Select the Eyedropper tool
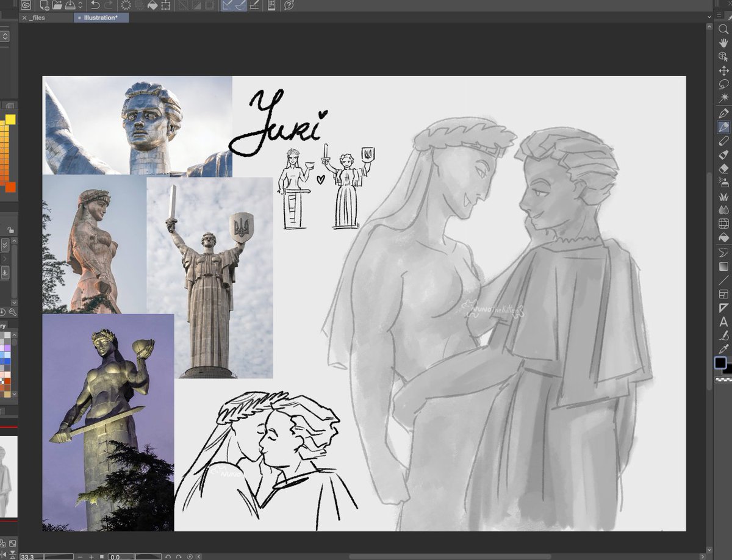 pos(723,349)
